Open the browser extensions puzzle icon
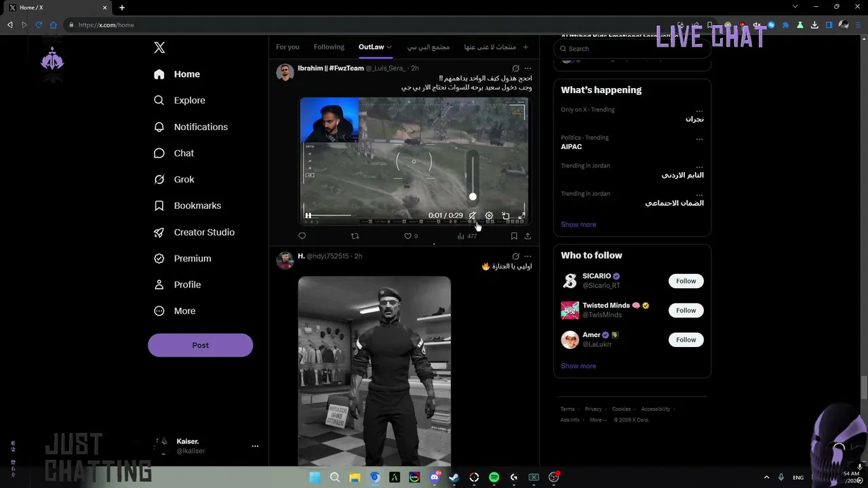 click(x=785, y=25)
